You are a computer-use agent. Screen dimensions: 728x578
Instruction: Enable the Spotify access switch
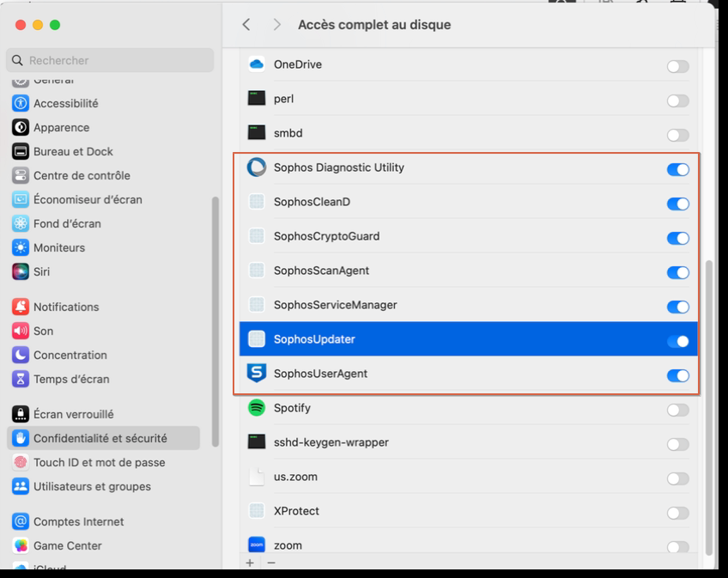678,411
